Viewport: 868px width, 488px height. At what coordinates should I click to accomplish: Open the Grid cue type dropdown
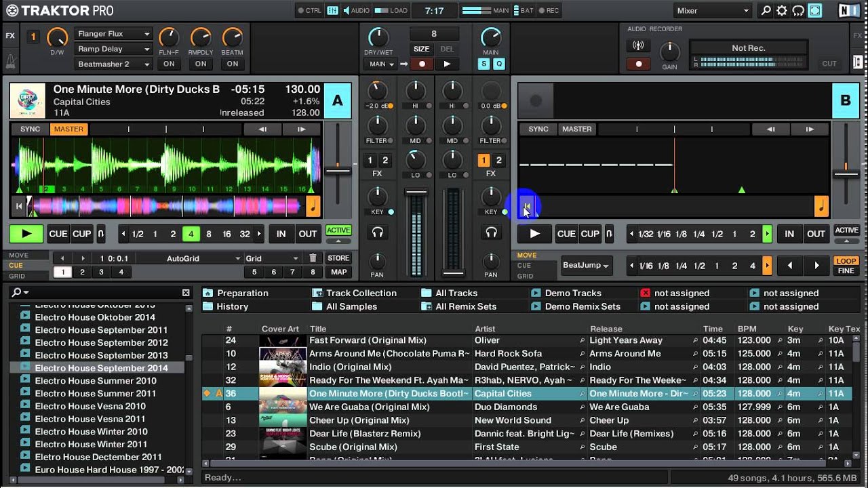[273, 258]
